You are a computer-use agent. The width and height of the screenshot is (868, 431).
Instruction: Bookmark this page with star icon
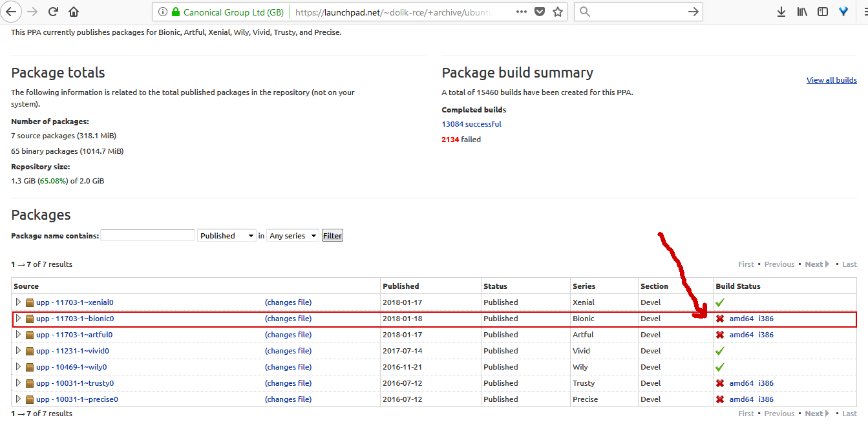coord(558,12)
